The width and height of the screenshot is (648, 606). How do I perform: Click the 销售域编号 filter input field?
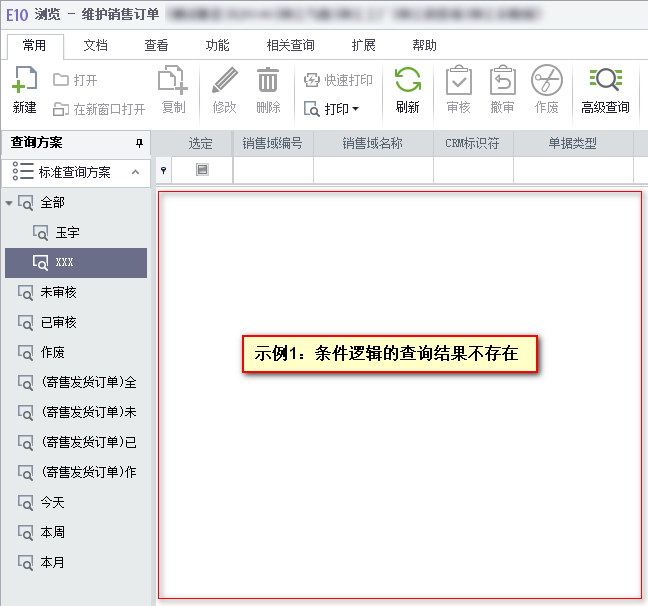(x=272, y=171)
